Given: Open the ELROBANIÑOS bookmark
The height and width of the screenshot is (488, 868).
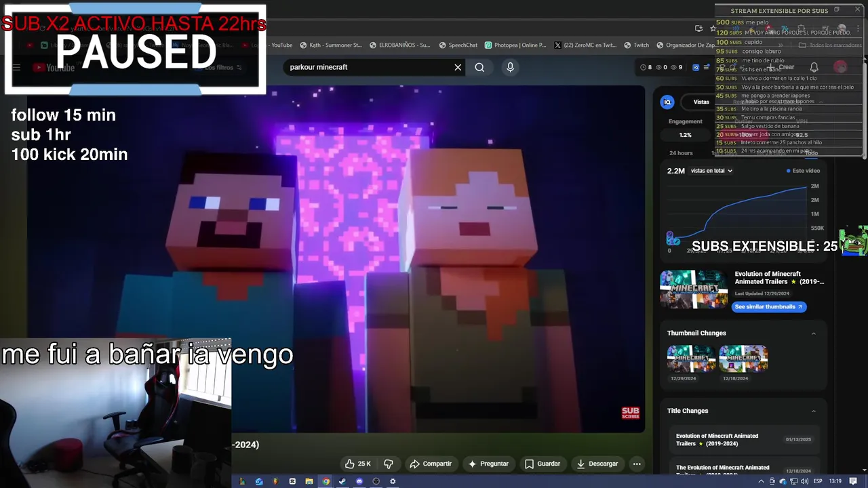Looking at the screenshot, I should tap(400, 45).
